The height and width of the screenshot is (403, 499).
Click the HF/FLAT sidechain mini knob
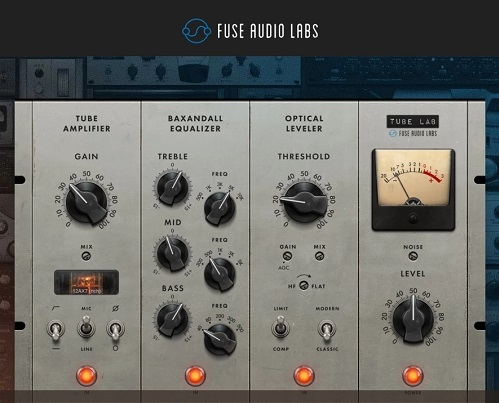[x=303, y=286]
